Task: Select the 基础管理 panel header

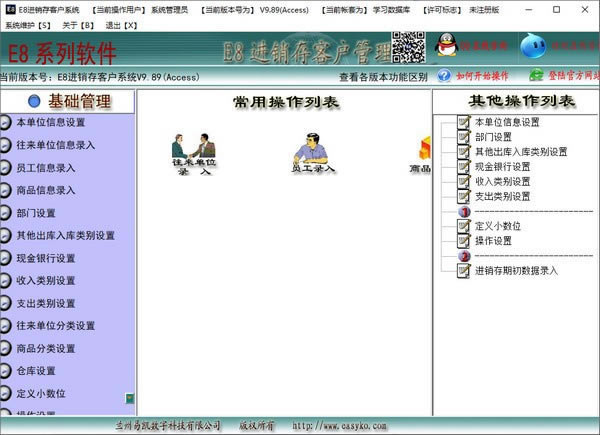Action: (x=67, y=101)
